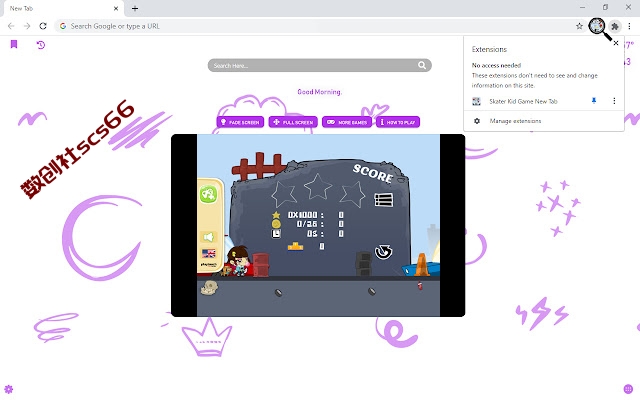The image size is (640, 400).
Task: Open the purple bookmarks icon
Action: click(x=14, y=44)
